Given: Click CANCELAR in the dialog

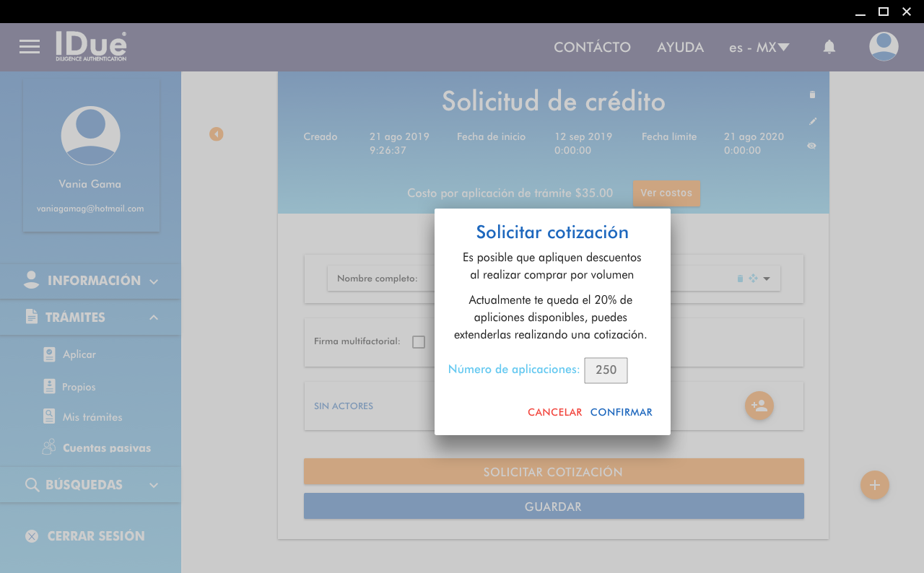Looking at the screenshot, I should tap(554, 412).
